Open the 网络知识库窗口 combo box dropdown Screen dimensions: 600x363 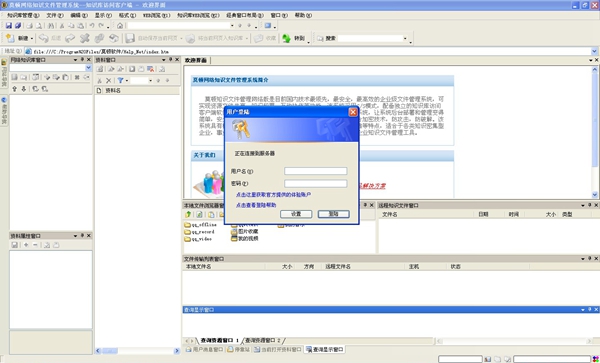click(x=88, y=68)
